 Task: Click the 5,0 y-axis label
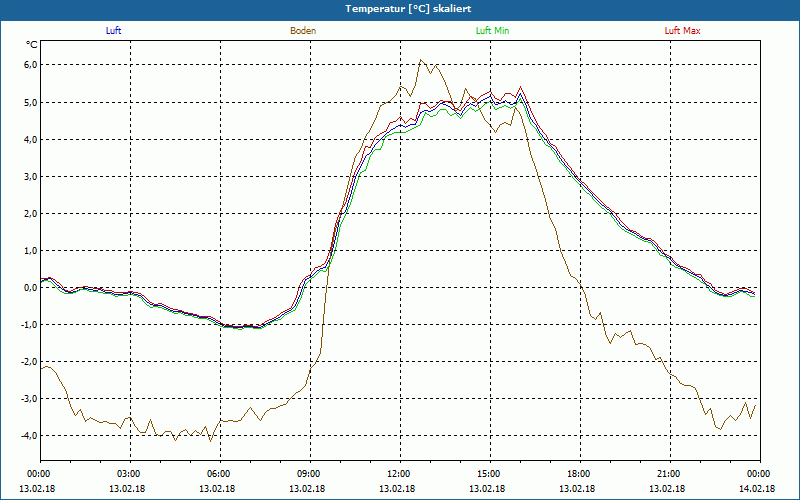pos(31,103)
